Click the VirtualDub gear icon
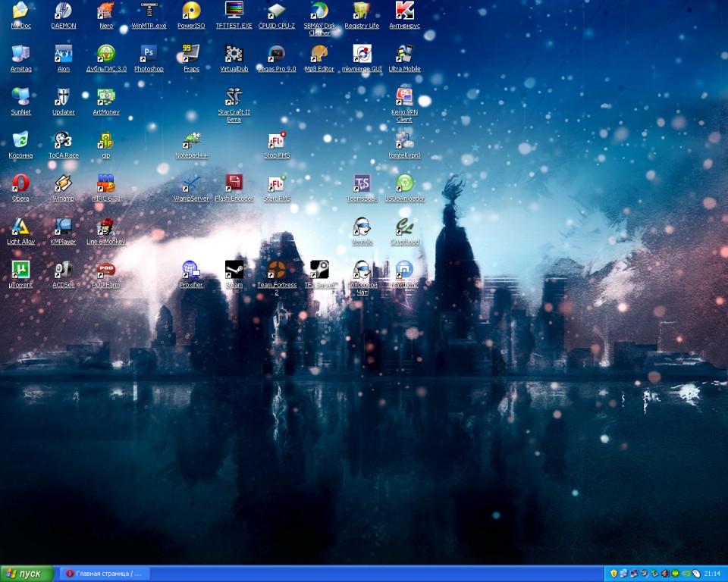The image size is (728, 582). (234, 54)
